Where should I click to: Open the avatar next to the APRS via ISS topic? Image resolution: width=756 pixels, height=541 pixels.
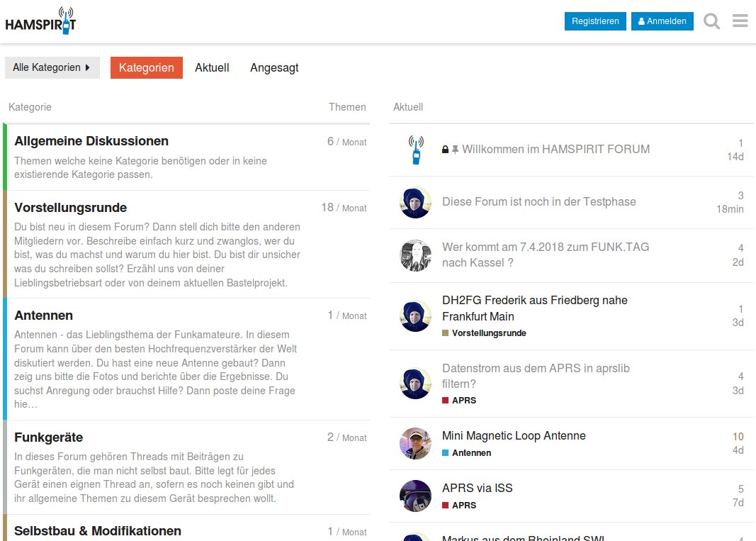[x=415, y=495]
